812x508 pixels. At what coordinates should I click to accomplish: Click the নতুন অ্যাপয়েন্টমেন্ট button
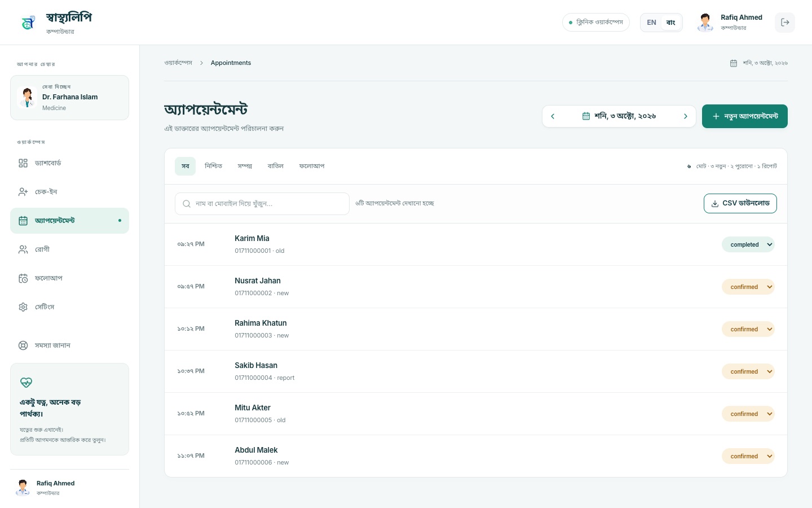745,116
